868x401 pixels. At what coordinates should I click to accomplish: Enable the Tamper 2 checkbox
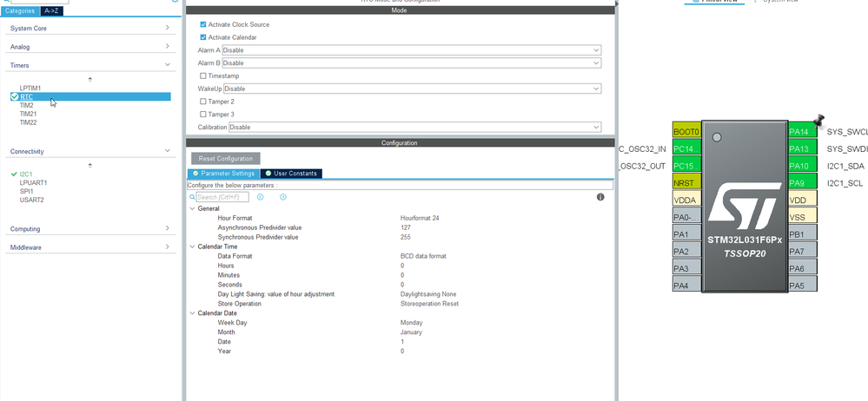click(203, 102)
